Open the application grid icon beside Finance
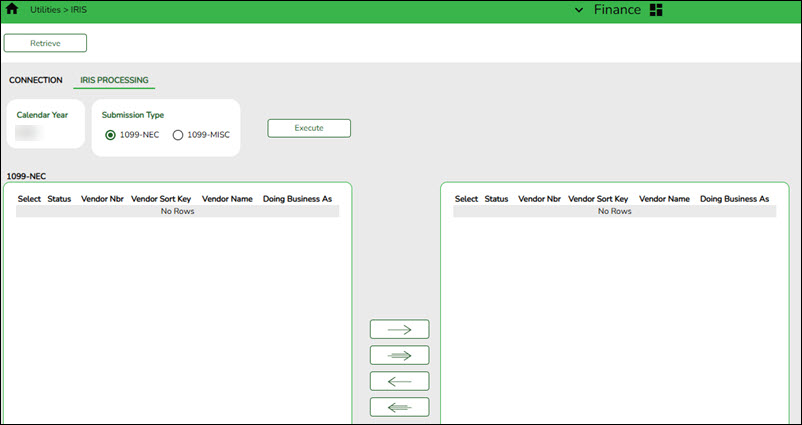This screenshot has width=802, height=425. 656,10
